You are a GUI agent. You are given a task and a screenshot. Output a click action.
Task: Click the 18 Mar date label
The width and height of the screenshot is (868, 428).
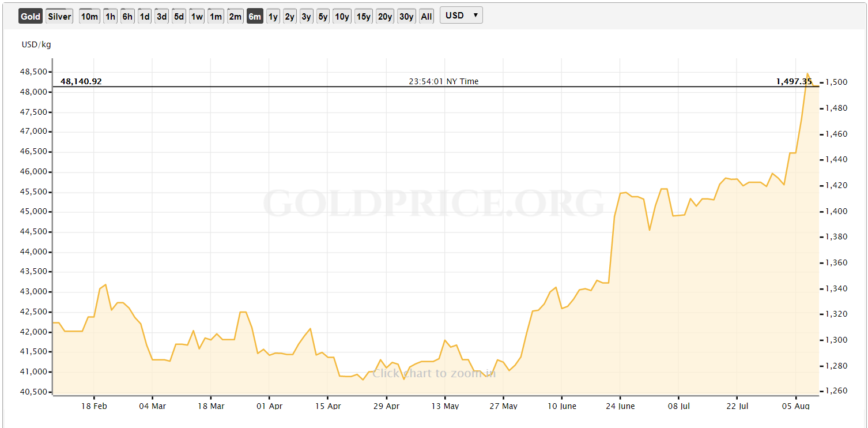tap(211, 406)
